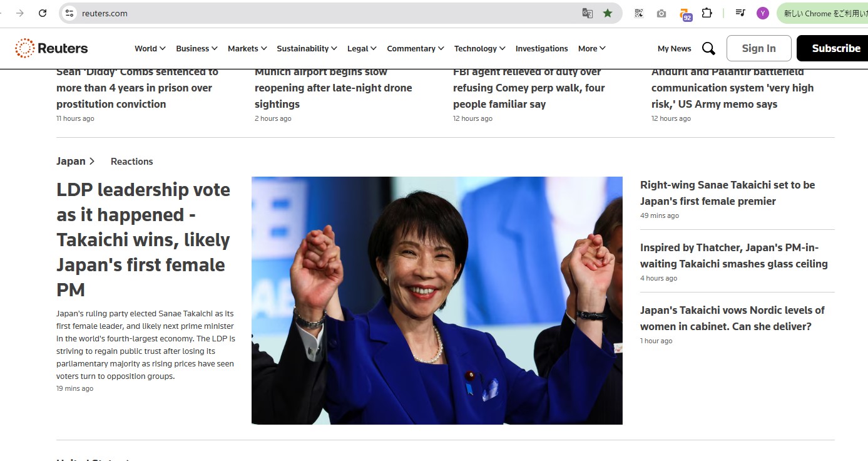Image resolution: width=868 pixels, height=461 pixels.
Task: View site information icon beside reuters.com
Action: (x=69, y=13)
